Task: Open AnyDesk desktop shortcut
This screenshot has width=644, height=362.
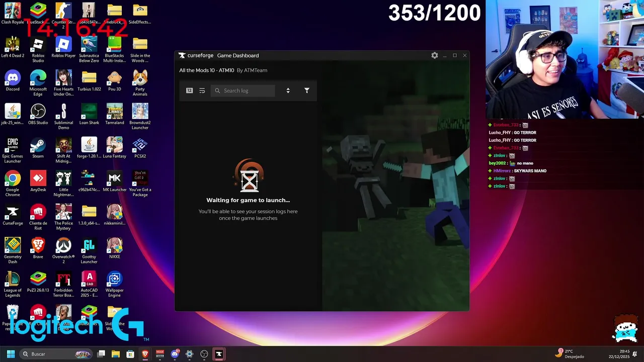Action: (38, 182)
